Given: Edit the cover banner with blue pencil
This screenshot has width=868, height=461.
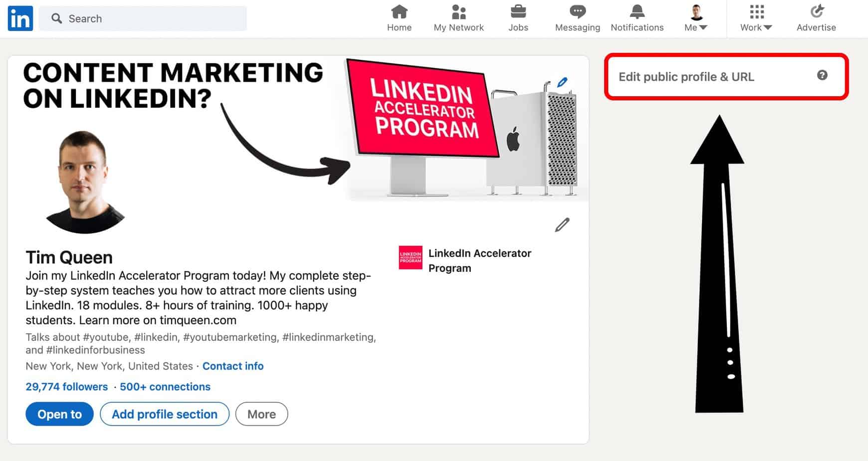Looking at the screenshot, I should coord(562,82).
